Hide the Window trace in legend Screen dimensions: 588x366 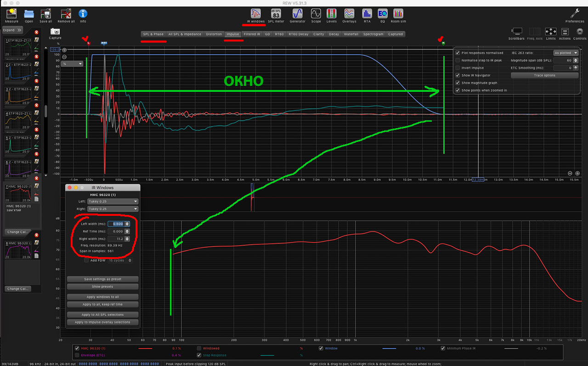[x=321, y=349]
